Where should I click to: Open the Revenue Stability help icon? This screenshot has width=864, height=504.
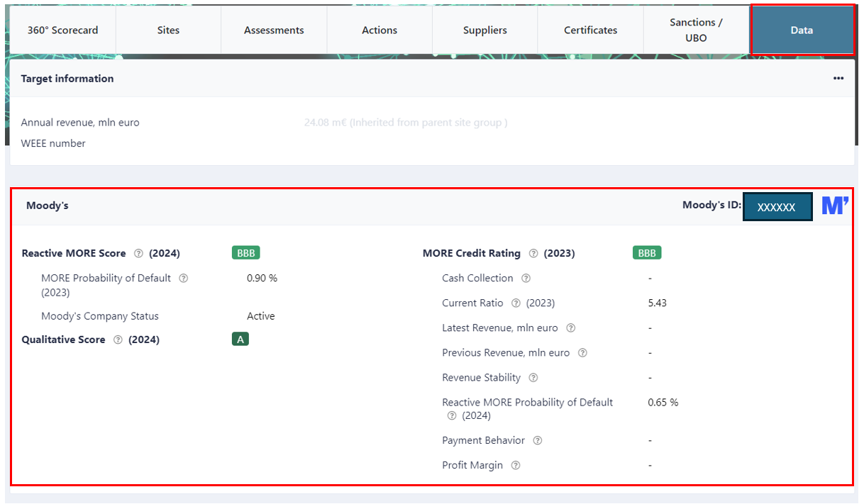[x=533, y=377]
